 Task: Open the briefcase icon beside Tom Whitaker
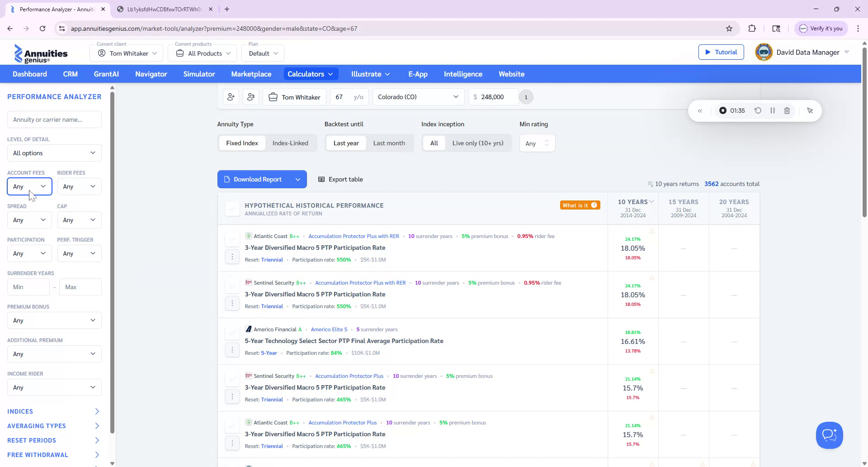tap(273, 97)
